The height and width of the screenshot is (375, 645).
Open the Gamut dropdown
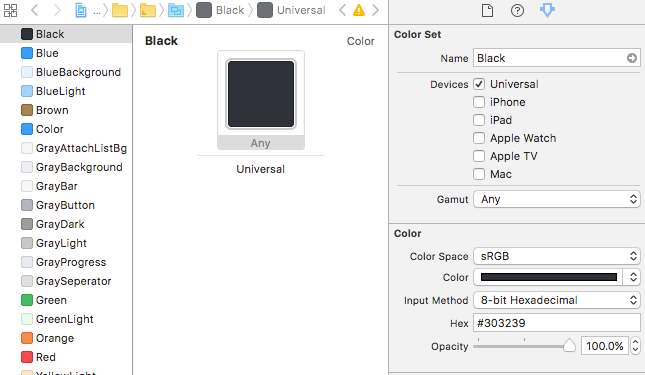point(557,199)
